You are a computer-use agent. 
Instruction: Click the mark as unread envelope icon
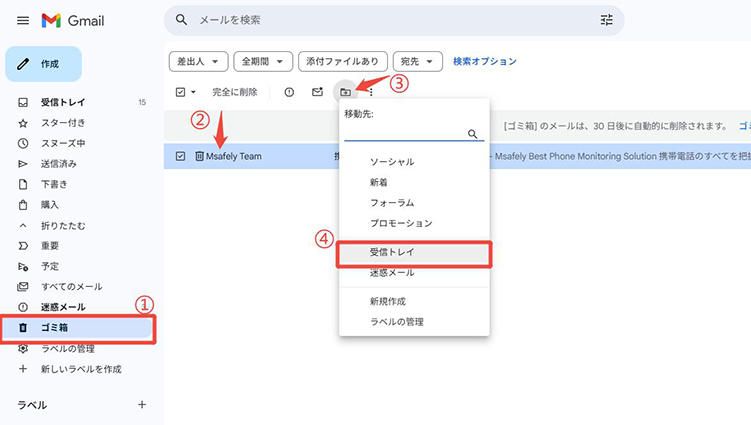[317, 92]
